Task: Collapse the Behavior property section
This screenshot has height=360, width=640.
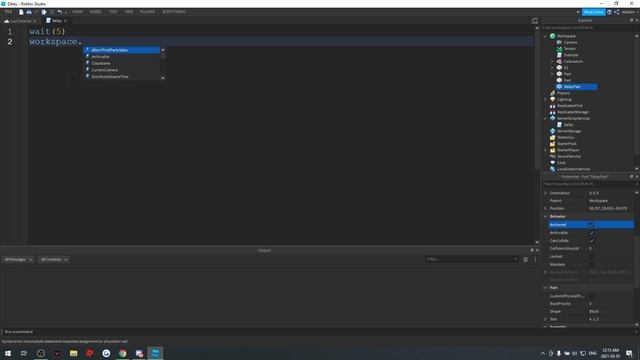Action: 546,216
